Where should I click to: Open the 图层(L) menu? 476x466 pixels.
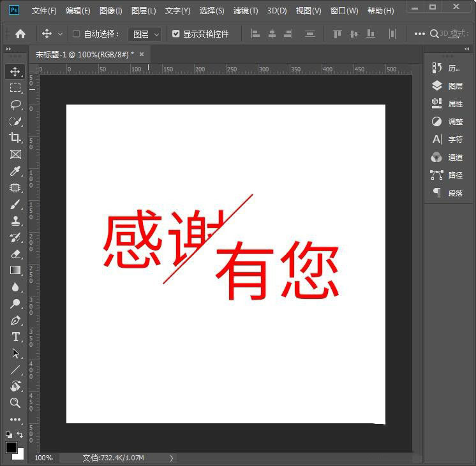pyautogui.click(x=144, y=11)
